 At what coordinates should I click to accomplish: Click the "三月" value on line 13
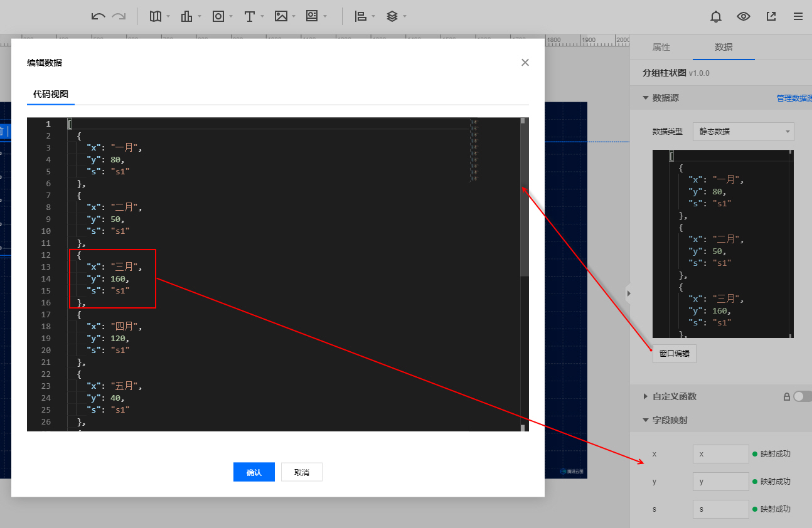tap(126, 267)
